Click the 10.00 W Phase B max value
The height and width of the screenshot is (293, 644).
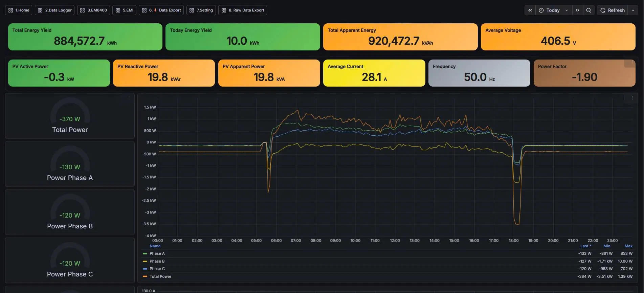(x=625, y=261)
